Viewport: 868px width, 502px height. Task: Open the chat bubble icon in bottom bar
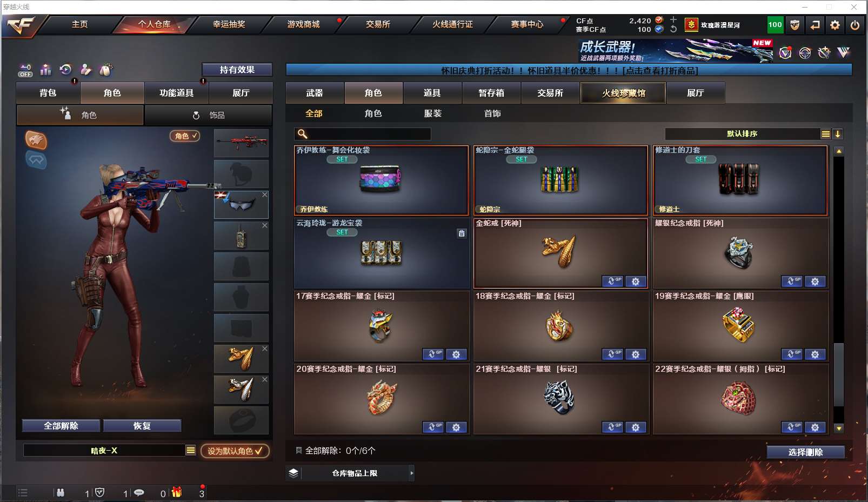click(139, 493)
